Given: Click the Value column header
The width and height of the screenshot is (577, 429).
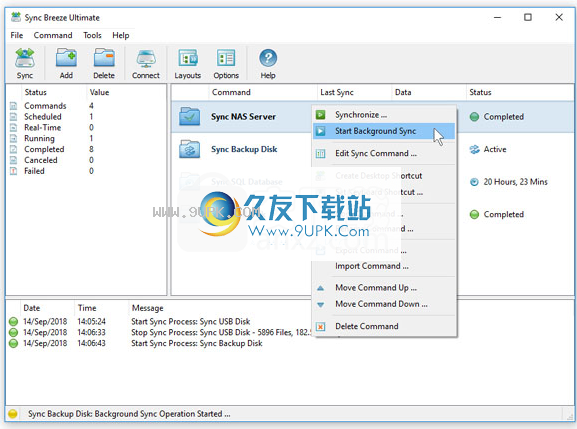Looking at the screenshot, I should point(126,92).
